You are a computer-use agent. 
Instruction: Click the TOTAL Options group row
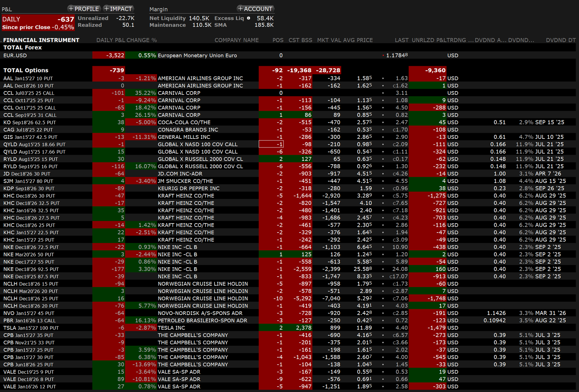(x=26, y=70)
